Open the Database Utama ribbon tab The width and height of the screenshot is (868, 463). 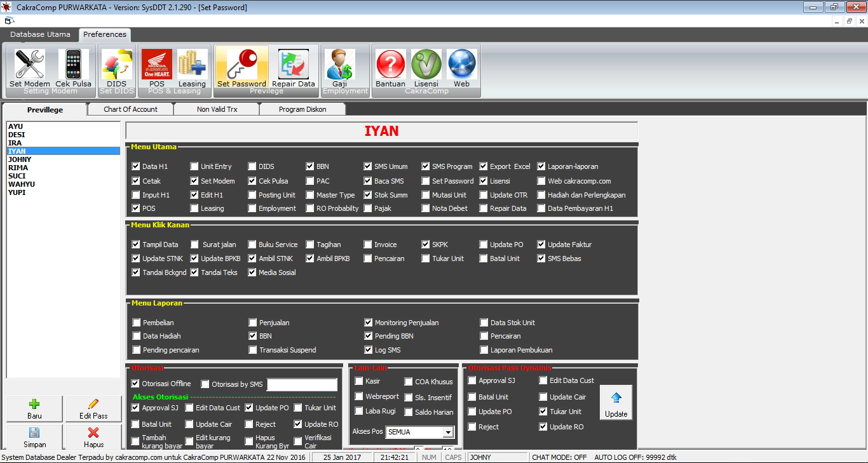click(x=40, y=34)
